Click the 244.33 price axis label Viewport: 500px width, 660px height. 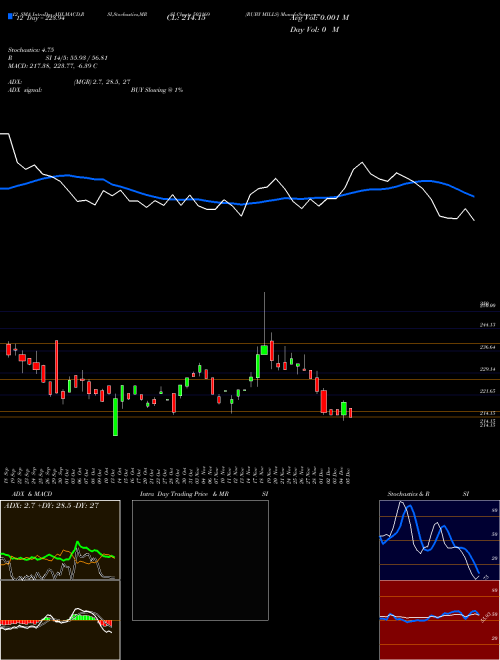pos(487,325)
